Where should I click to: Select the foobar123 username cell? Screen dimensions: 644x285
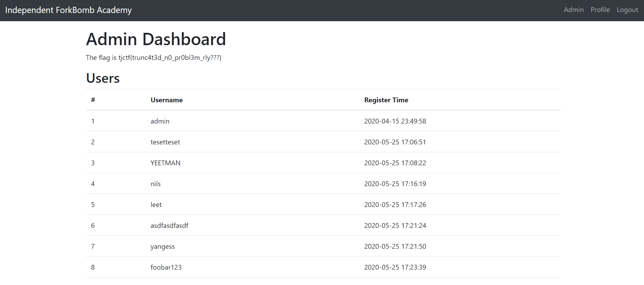[x=166, y=267]
